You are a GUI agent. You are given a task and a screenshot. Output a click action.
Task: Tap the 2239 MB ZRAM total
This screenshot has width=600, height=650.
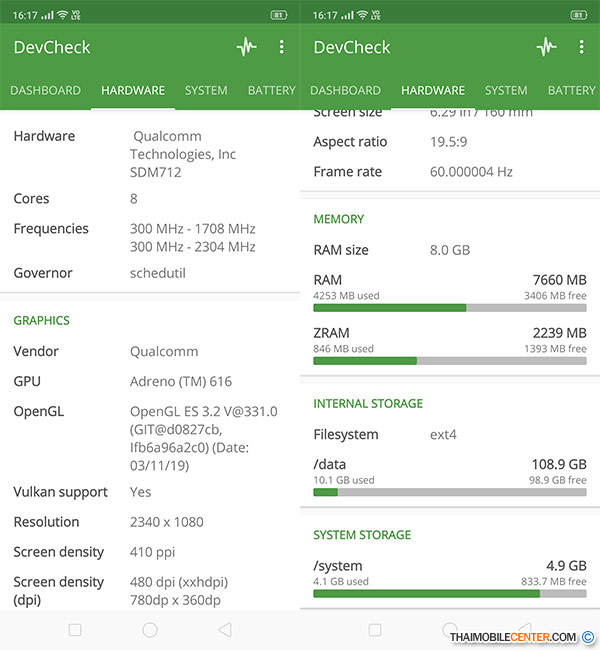pyautogui.click(x=559, y=333)
